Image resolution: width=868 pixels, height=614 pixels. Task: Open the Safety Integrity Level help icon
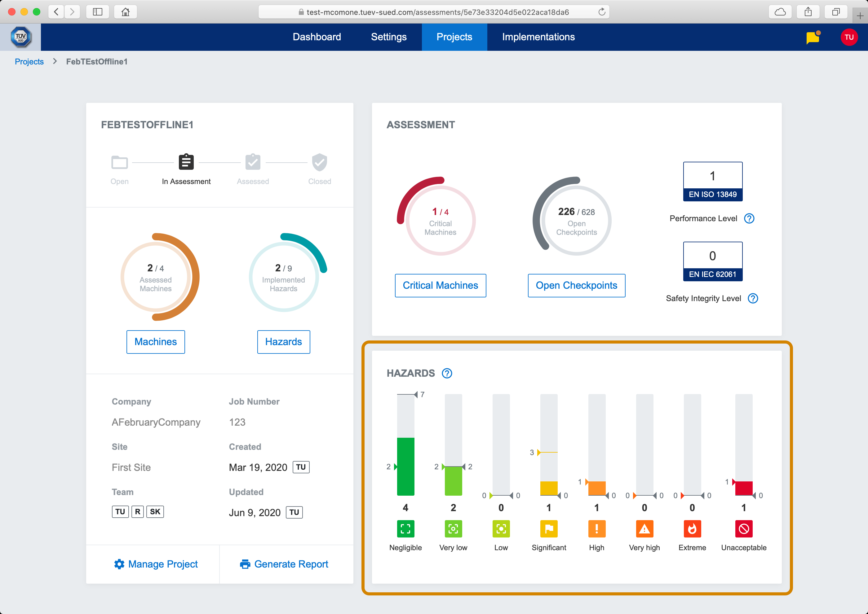[x=753, y=298]
